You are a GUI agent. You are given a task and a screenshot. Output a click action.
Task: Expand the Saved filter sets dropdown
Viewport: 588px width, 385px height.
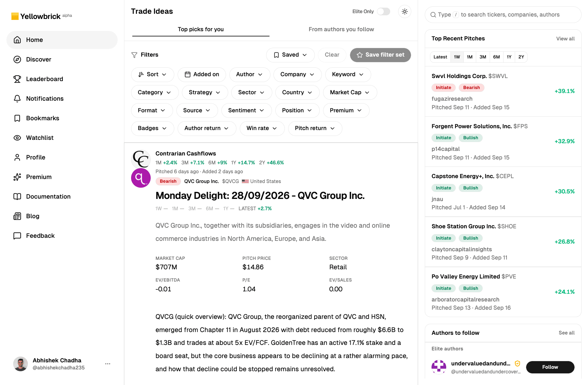pyautogui.click(x=290, y=55)
